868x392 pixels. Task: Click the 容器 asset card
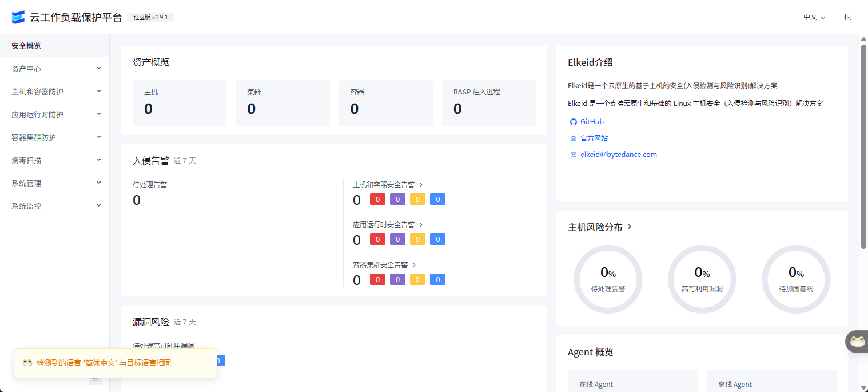386,103
